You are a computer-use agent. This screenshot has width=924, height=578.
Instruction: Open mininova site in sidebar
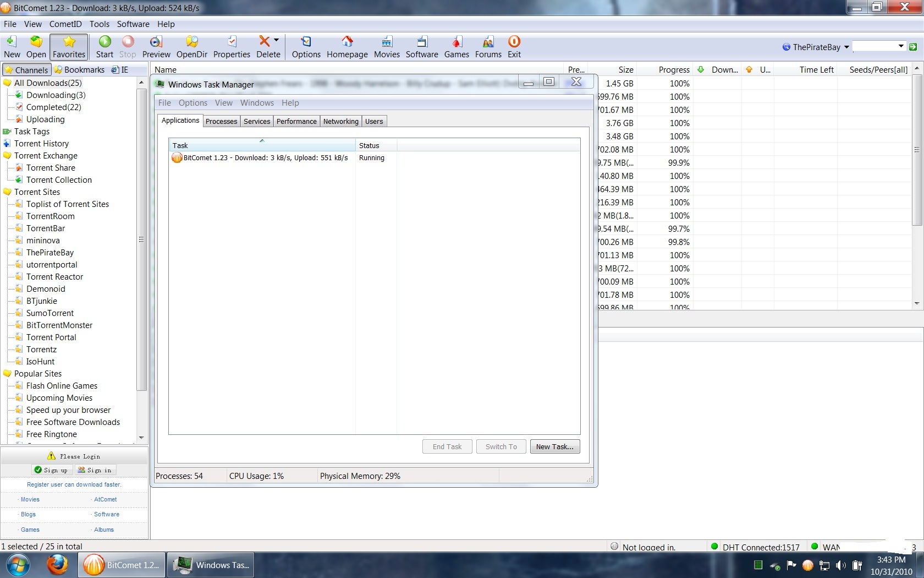click(x=43, y=241)
